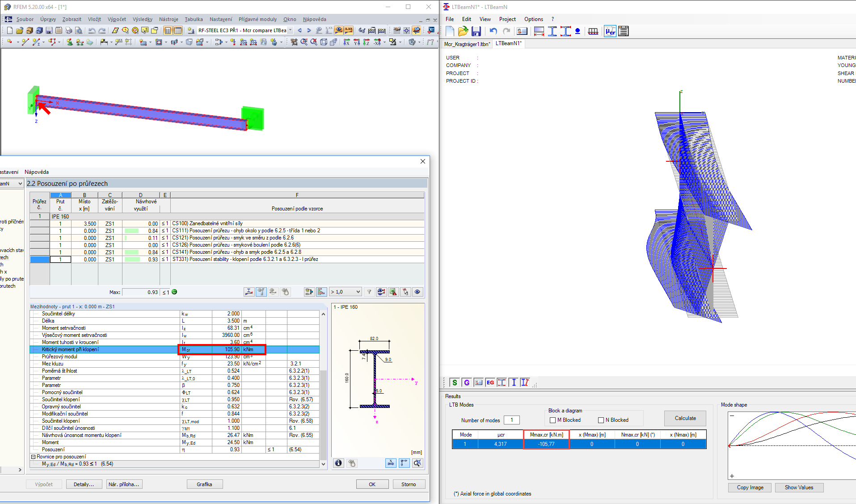The height and width of the screenshot is (504, 856).
Task: Open the Výsledky menu in RFEM
Action: (x=143, y=19)
